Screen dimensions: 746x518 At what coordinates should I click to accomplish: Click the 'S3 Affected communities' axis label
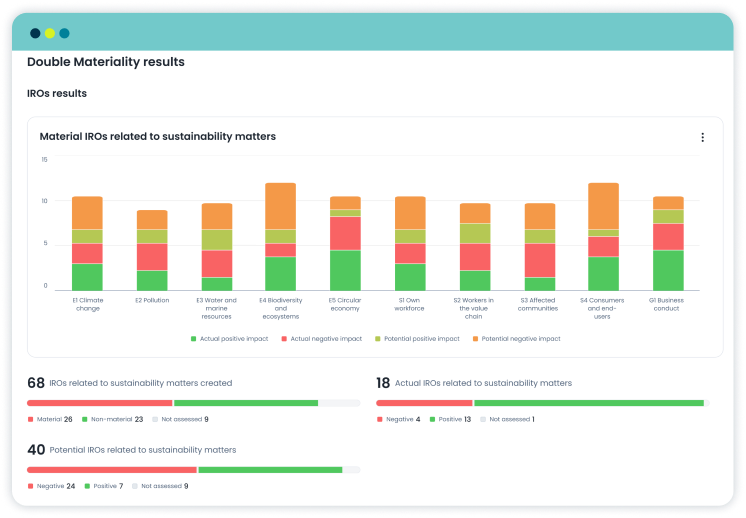[x=538, y=304]
